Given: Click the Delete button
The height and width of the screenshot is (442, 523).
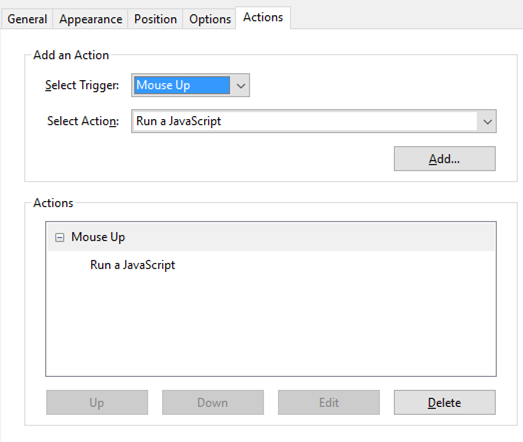Looking at the screenshot, I should pyautogui.click(x=445, y=403).
